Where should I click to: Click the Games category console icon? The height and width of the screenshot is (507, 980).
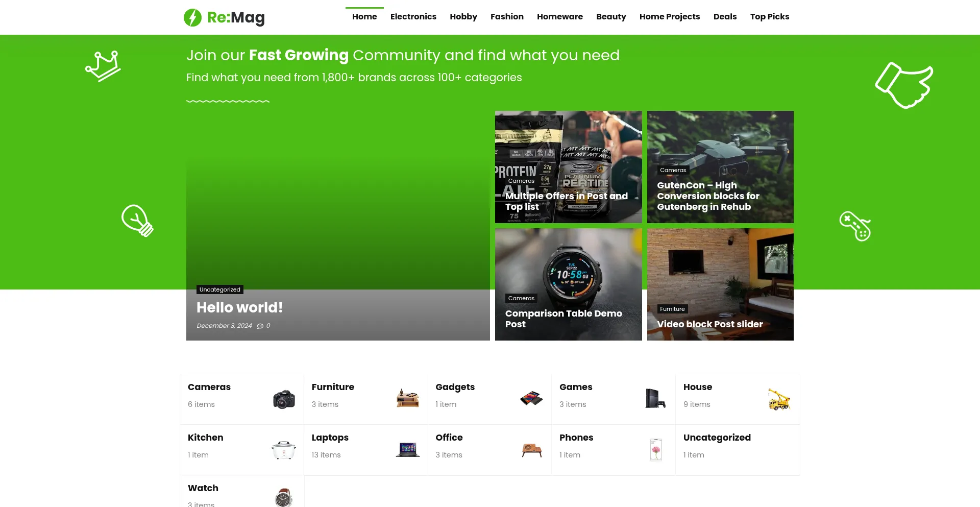tap(655, 398)
